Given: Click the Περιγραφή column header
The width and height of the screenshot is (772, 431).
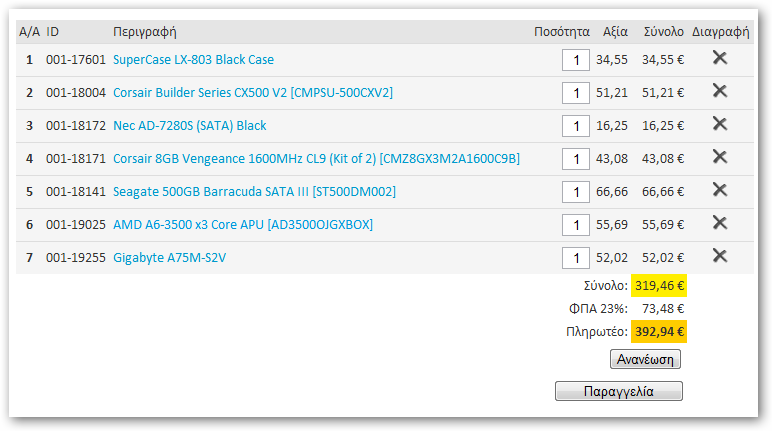Looking at the screenshot, I should 145,32.
